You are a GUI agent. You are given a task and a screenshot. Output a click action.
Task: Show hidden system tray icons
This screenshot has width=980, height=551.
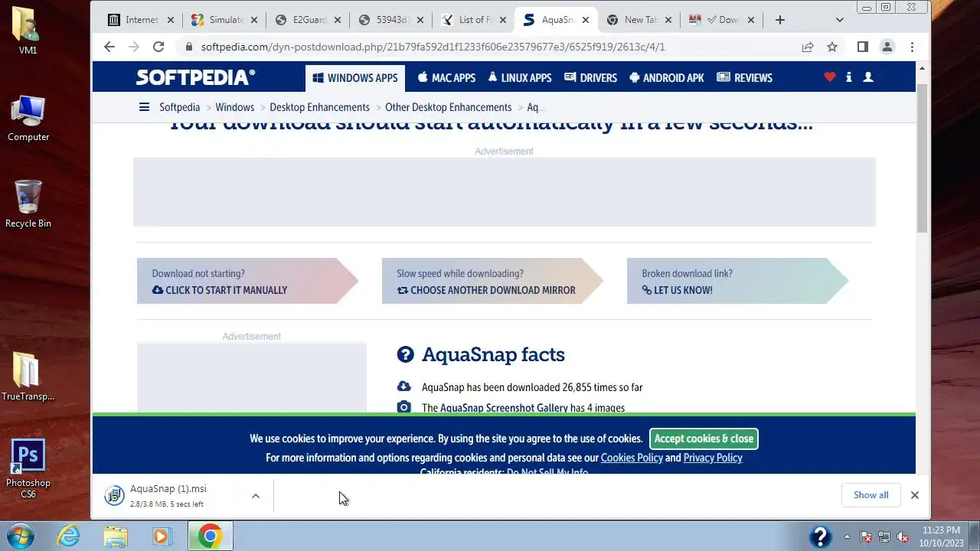click(847, 536)
